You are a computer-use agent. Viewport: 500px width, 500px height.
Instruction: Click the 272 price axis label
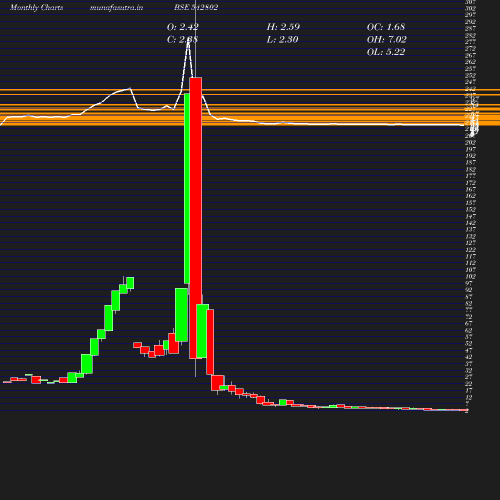click(x=470, y=48)
